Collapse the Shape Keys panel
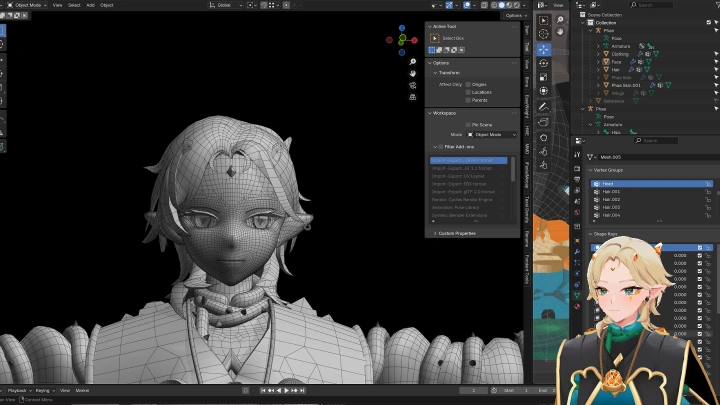The image size is (720, 405). click(x=591, y=234)
